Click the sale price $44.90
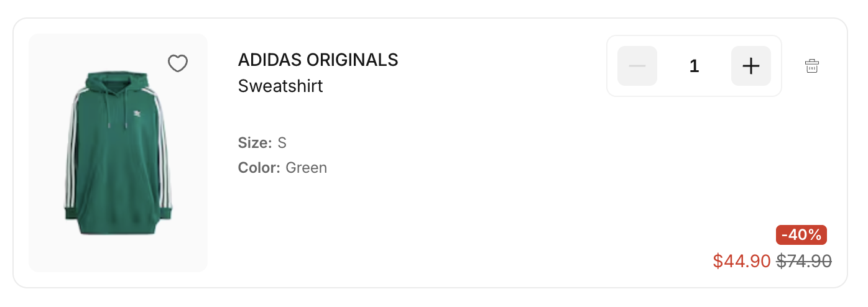The image size is (868, 307). pyautogui.click(x=742, y=262)
